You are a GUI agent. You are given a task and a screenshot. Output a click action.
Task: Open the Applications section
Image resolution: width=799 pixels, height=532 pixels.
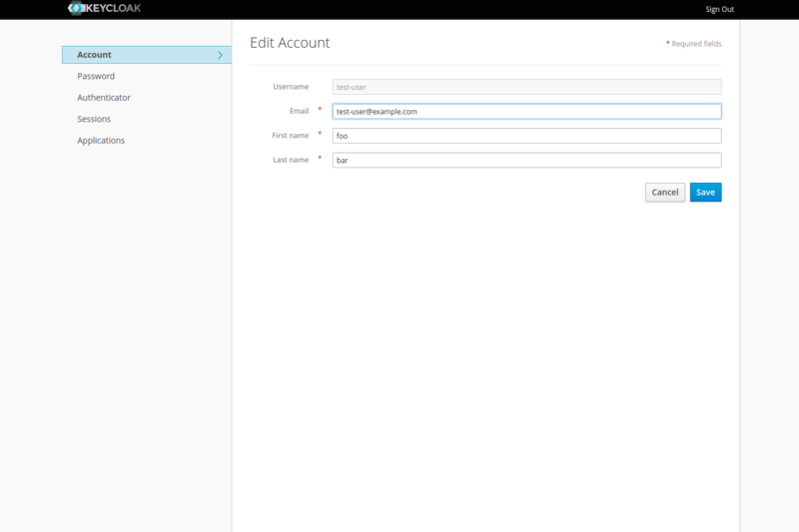click(101, 140)
